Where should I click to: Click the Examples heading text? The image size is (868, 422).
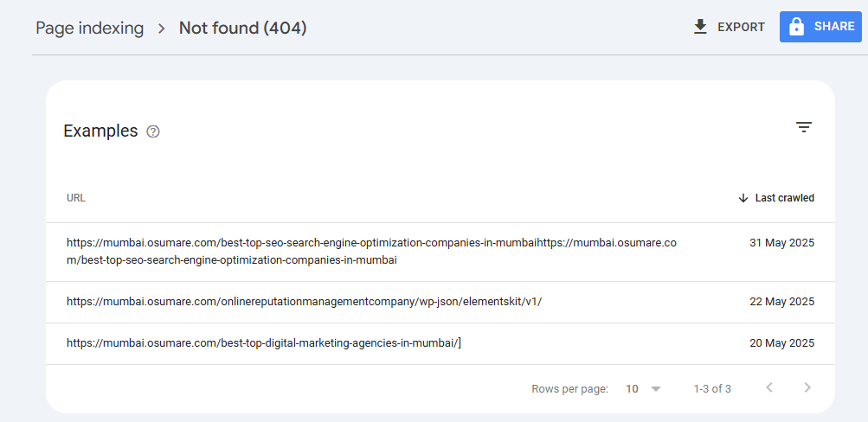[100, 131]
